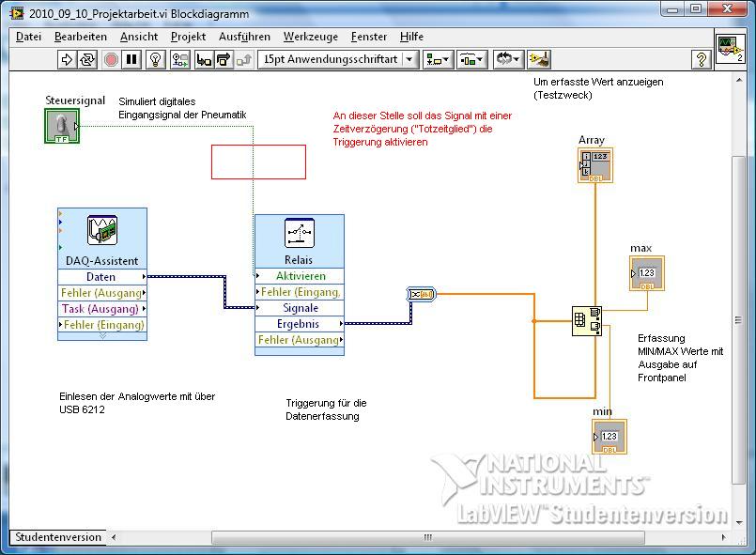Open the Bearbeiten menu
The height and width of the screenshot is (555, 756).
(x=81, y=37)
